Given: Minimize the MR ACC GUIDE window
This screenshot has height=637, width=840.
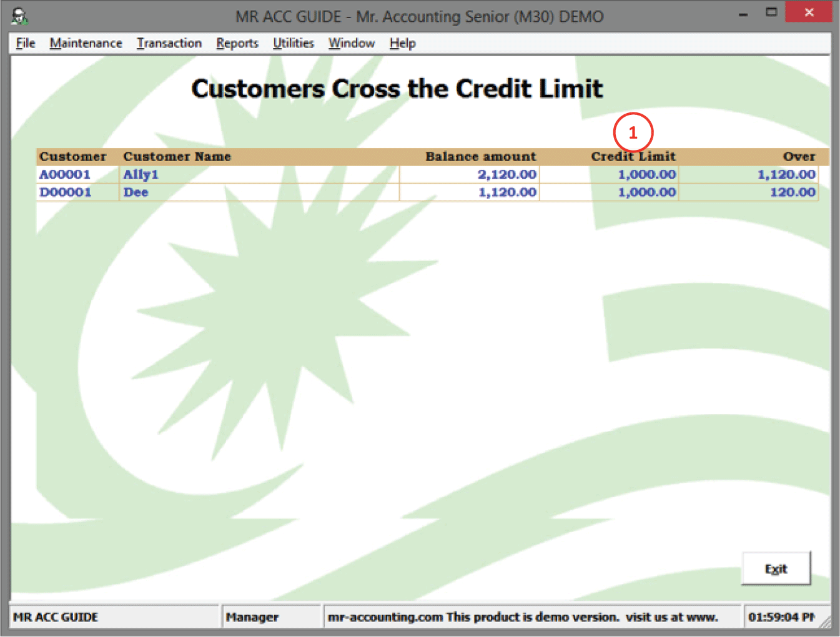Looking at the screenshot, I should coord(743,13).
